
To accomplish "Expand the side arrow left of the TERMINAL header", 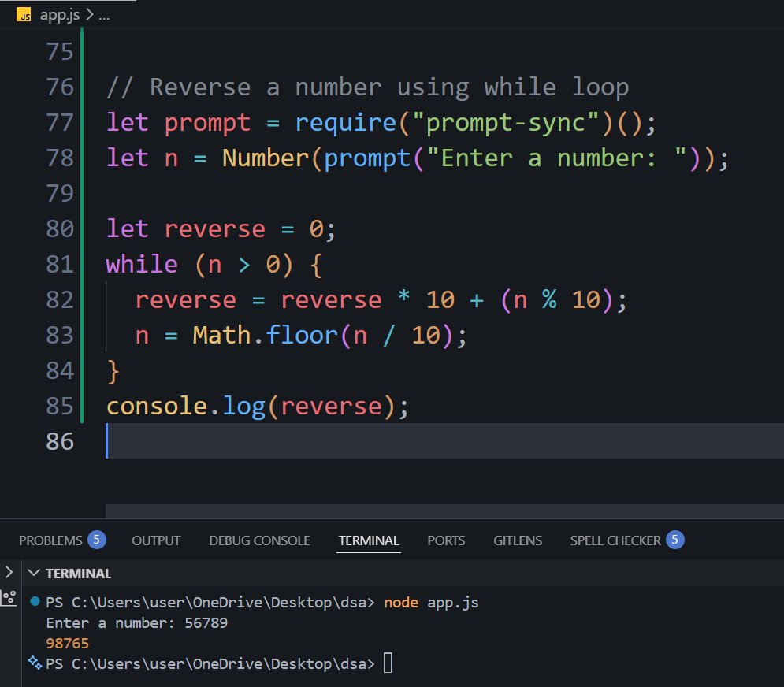I will pyautogui.click(x=9, y=572).
